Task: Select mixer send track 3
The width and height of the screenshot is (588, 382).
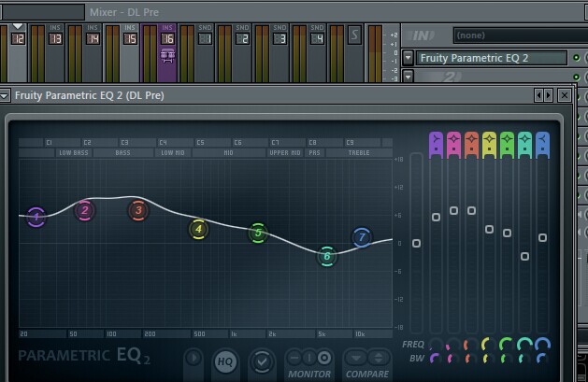Action: [x=280, y=52]
